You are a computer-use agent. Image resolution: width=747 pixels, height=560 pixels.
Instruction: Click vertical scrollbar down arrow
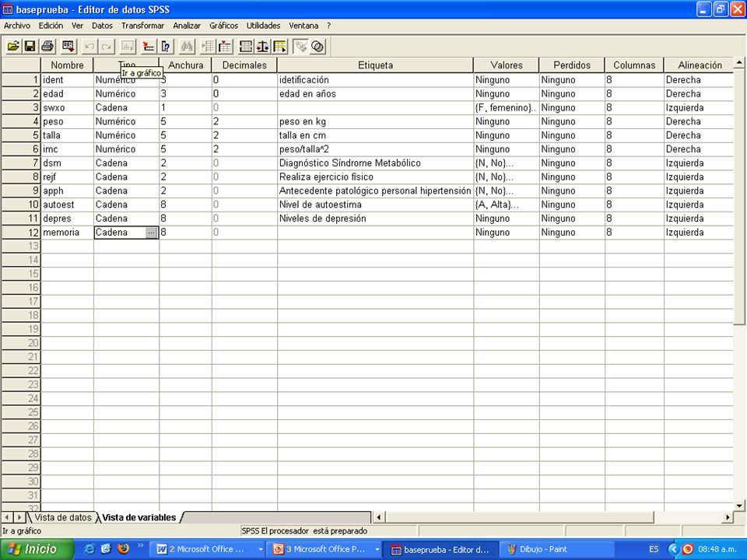[739, 506]
